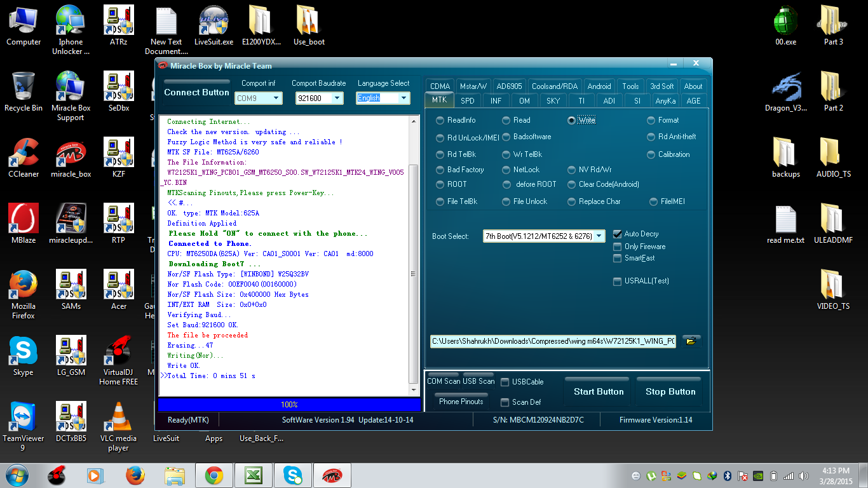Click Phone Pinouts button
Image resolution: width=868 pixels, height=488 pixels.
(x=461, y=401)
